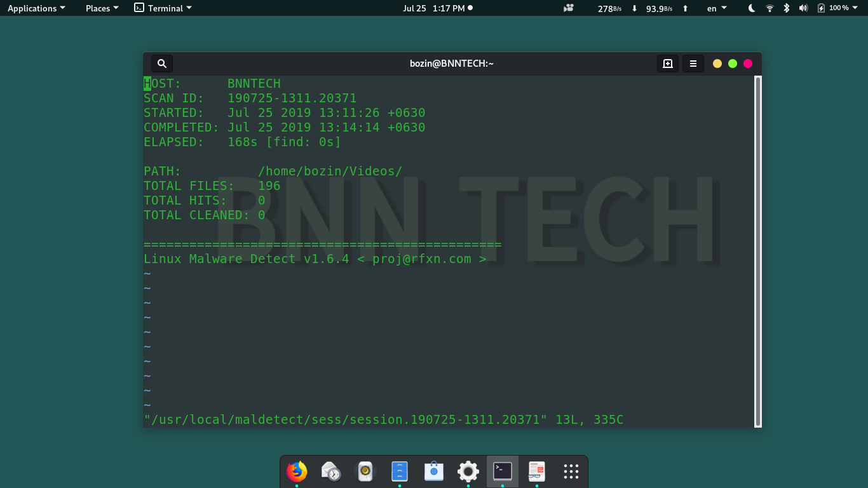Open the screen recorder indicator in top bar
The height and width of the screenshot is (488, 868).
567,8
